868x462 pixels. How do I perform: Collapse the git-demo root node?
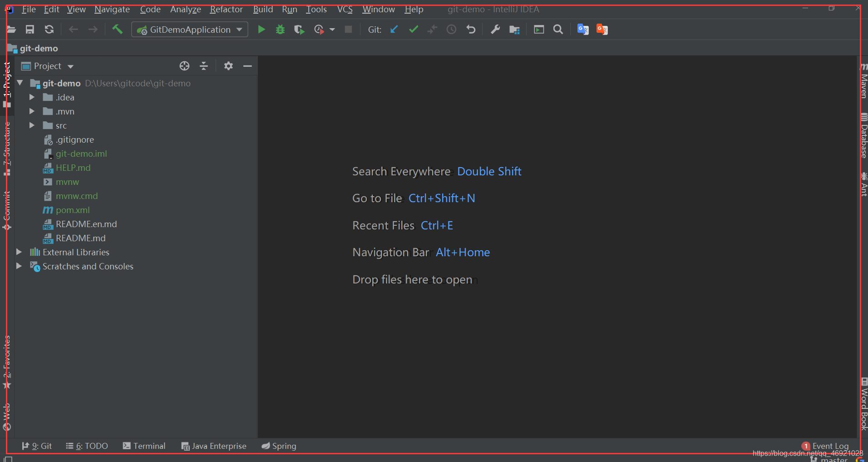(x=20, y=83)
